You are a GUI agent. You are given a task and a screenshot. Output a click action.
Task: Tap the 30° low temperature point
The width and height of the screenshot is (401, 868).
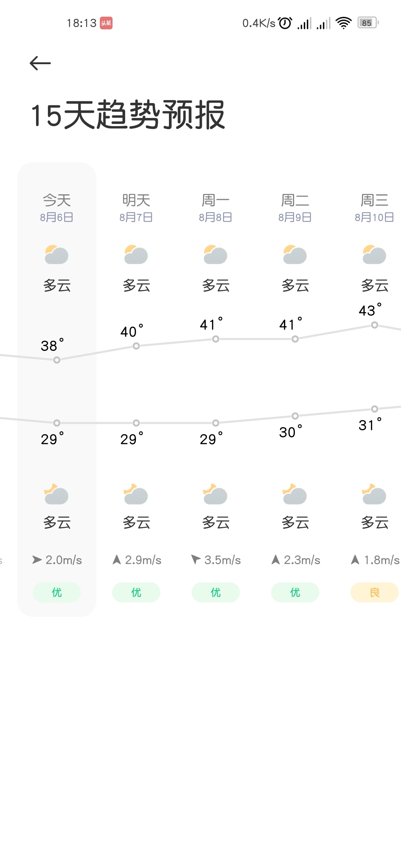tap(295, 416)
